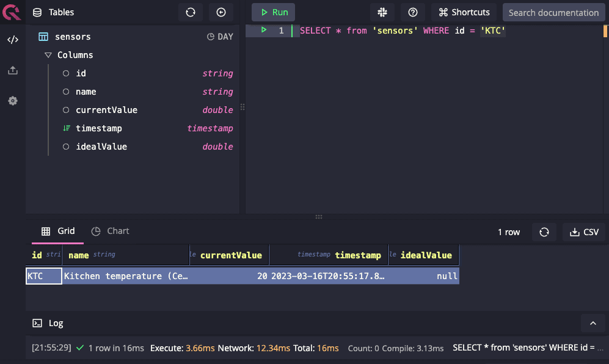This screenshot has width=609, height=364.
Task: Select the 2023-03-16T20:55:17.8… timestamp cell
Action: 329,276
